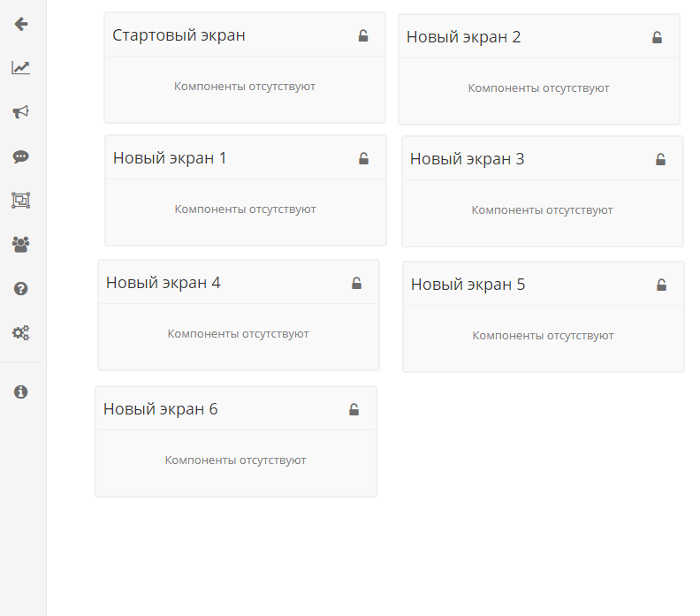Toggle lock on Новый экран 4
Screen dimensions: 700x616
coord(357,283)
